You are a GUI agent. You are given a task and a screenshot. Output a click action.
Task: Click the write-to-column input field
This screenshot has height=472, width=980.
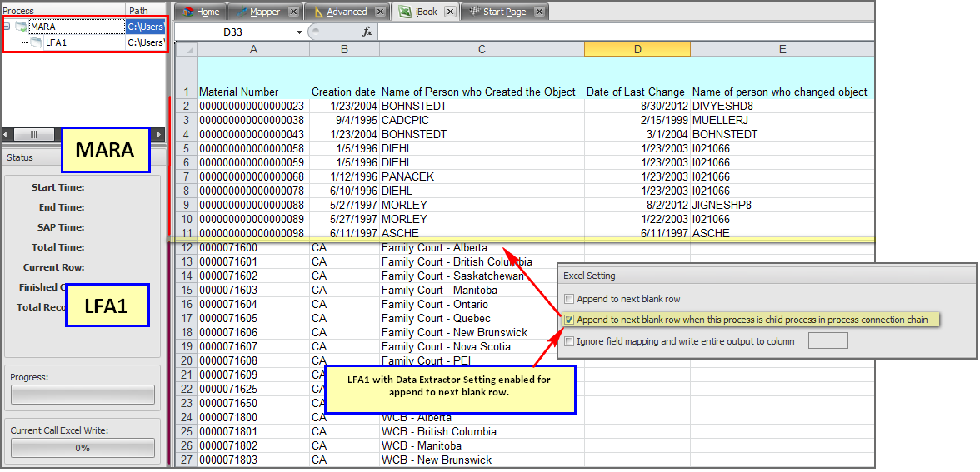[x=827, y=340]
